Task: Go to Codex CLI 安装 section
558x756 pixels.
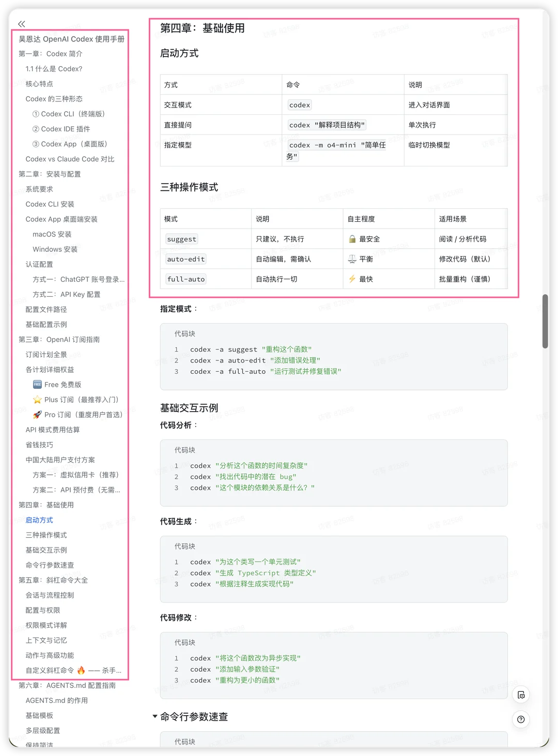Action: [x=50, y=204]
